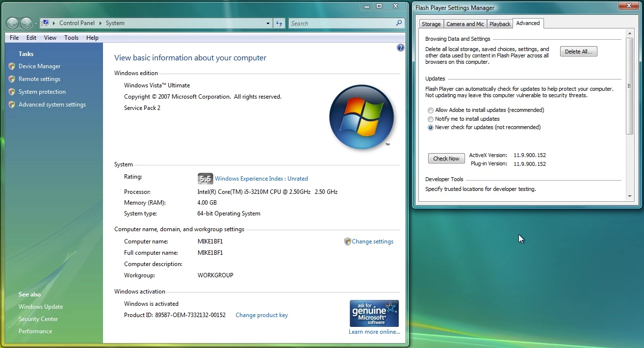
Task: Select Notify me to install updates
Action: 431,119
